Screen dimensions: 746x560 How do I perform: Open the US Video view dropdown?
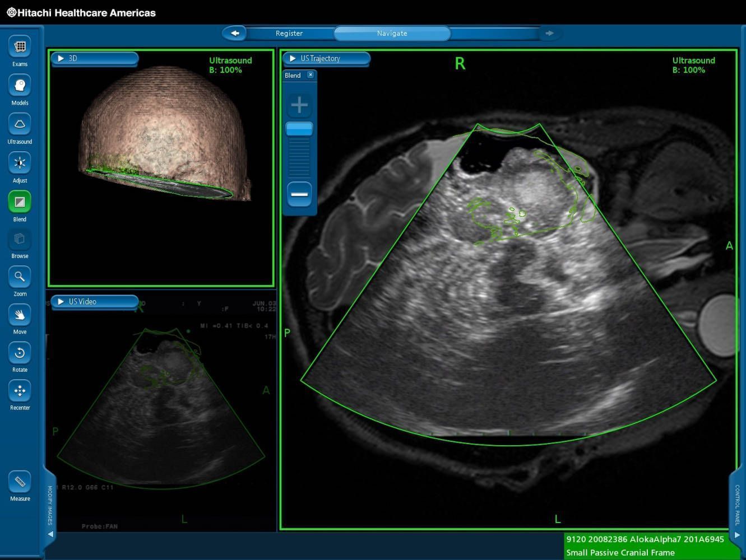tap(95, 301)
